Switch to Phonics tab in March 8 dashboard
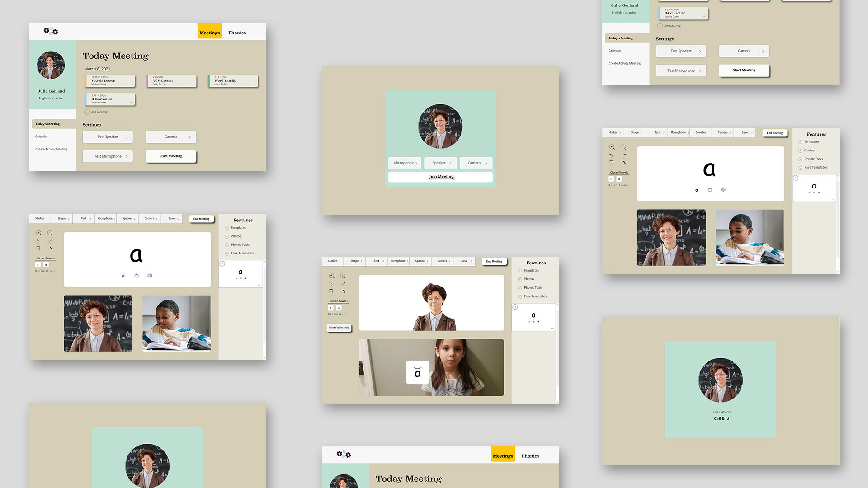Screen dimensions: 868x488 [x=237, y=33]
